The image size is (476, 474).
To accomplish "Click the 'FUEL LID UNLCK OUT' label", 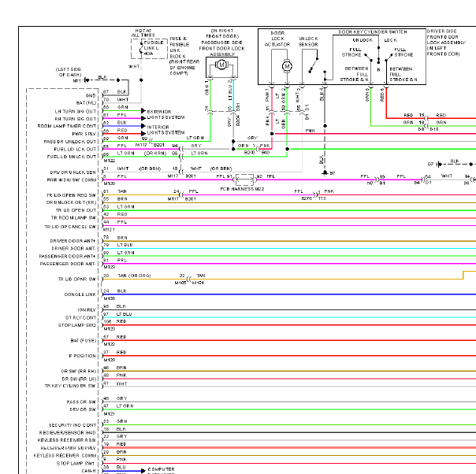I will tap(72, 157).
